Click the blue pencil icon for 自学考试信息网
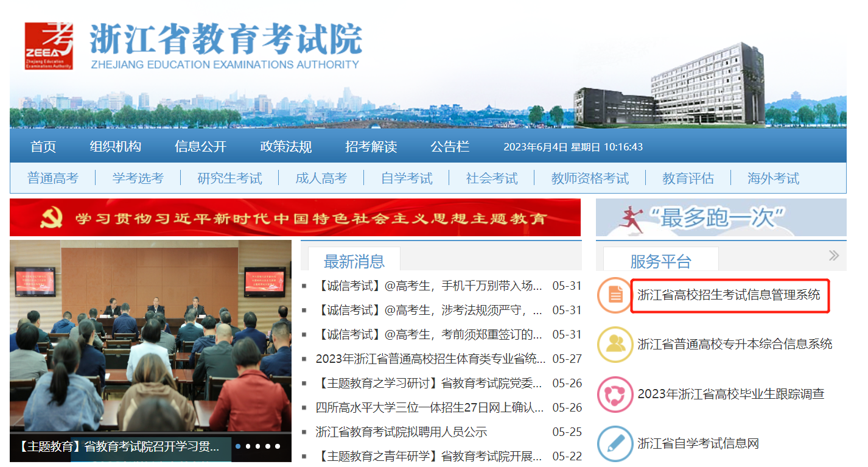Viewport: 868px width, 467px height. pyautogui.click(x=615, y=443)
